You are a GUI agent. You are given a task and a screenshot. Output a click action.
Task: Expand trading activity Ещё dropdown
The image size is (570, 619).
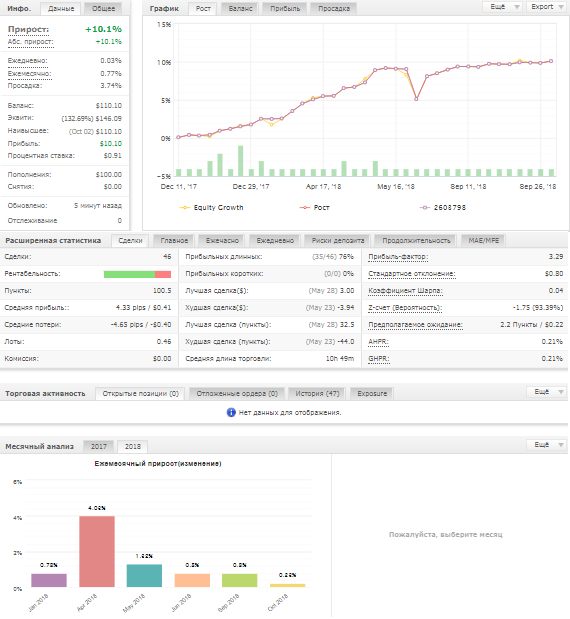[547, 392]
